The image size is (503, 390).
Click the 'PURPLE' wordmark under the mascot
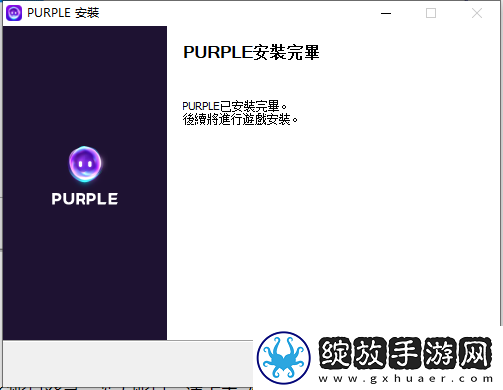(85, 199)
